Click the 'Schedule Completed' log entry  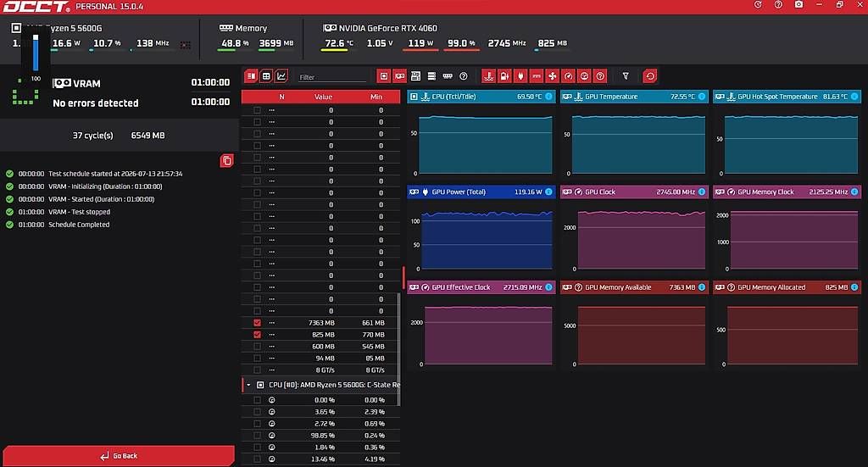[79, 225]
